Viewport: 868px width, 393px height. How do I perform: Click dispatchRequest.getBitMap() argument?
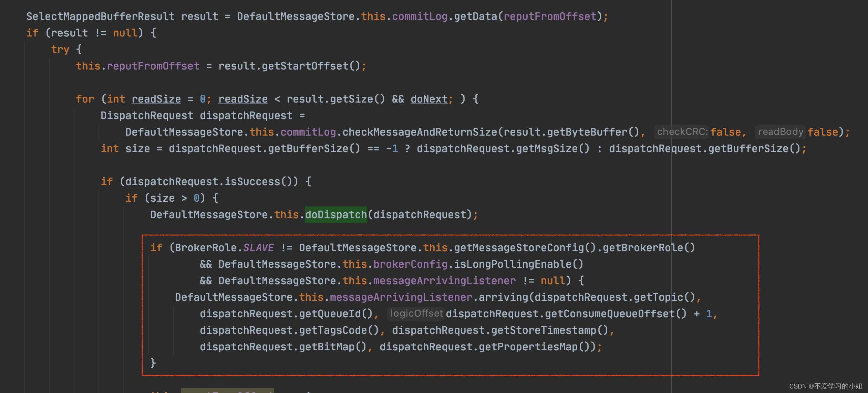click(x=283, y=347)
